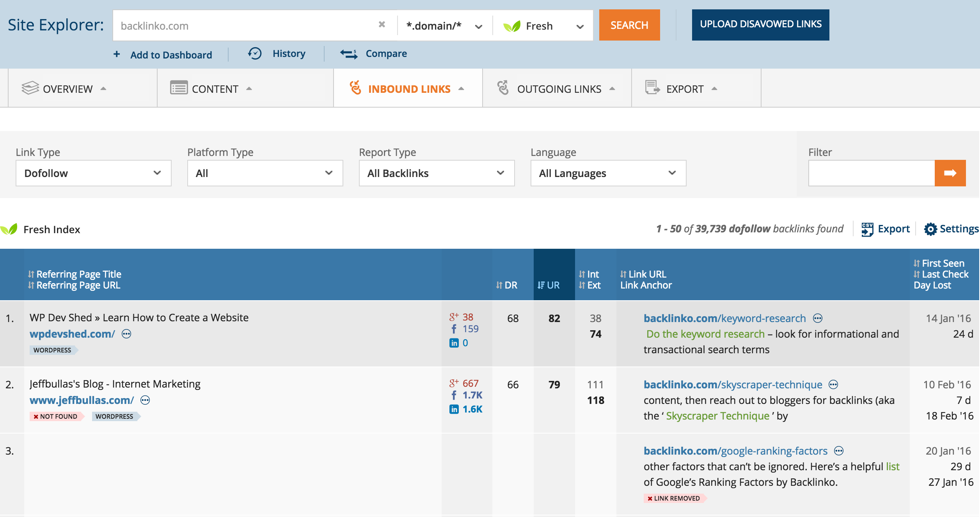Click the History clock icon
Screen dimensions: 980x517
[x=255, y=53]
